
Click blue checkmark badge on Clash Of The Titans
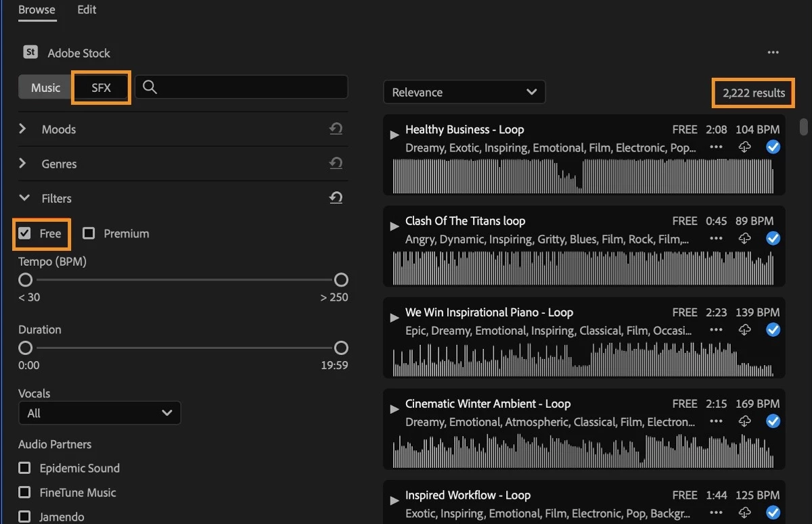click(773, 238)
